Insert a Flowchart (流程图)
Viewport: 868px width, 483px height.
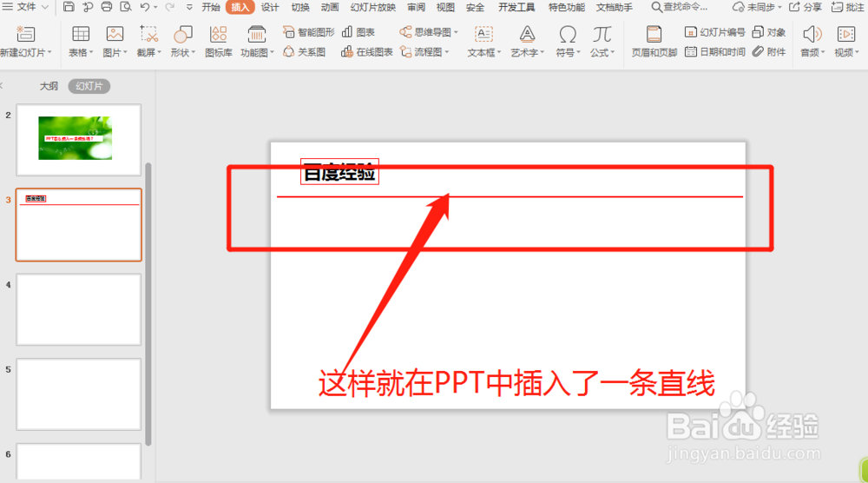[x=424, y=52]
